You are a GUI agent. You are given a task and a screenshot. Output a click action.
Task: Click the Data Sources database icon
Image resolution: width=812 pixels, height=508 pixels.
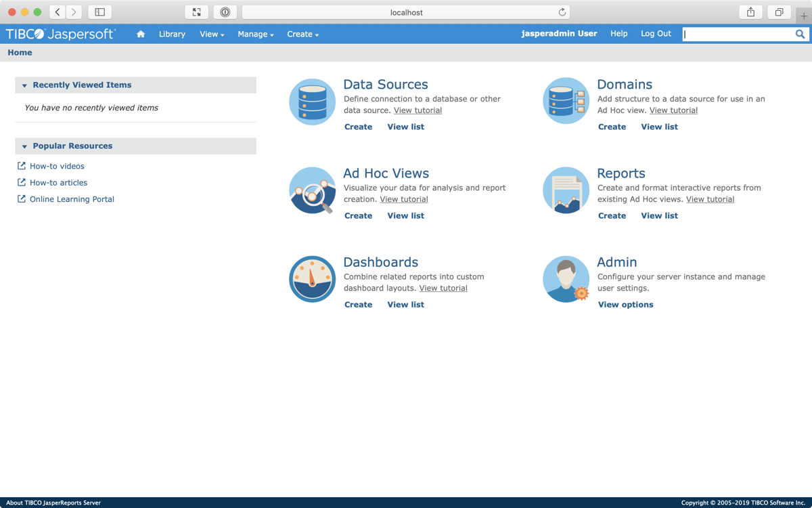coord(312,102)
